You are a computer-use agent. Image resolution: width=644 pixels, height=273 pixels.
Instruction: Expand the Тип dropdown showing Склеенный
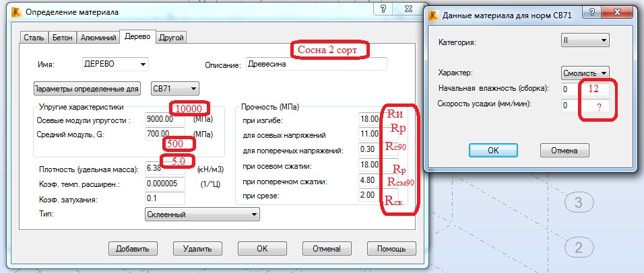tap(202, 214)
